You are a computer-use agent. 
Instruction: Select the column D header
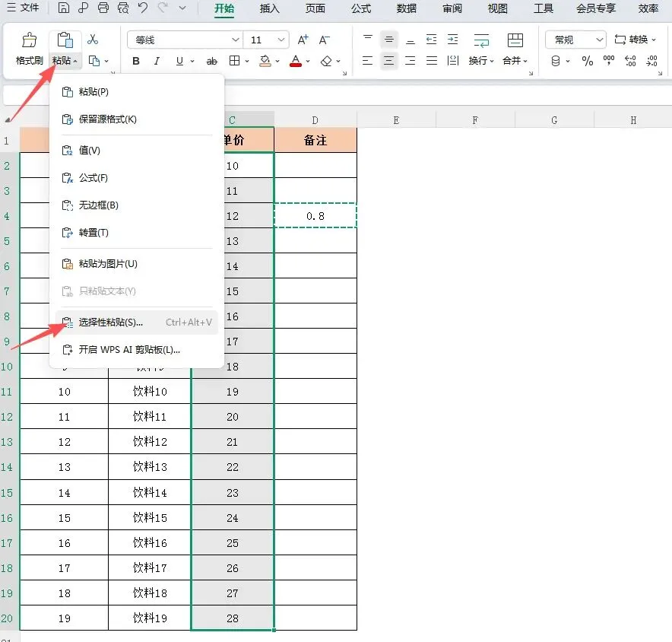point(315,120)
